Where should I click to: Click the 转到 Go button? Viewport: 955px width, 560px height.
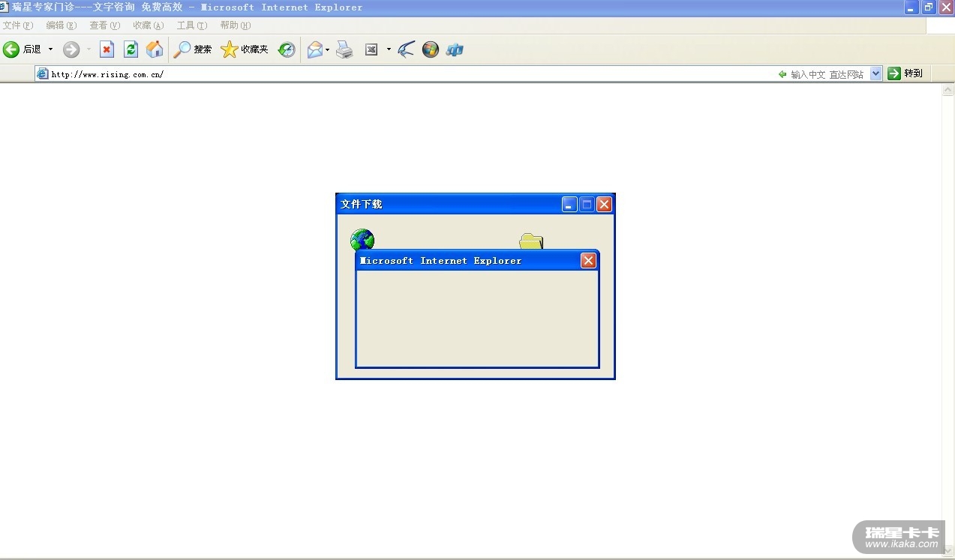tap(905, 73)
